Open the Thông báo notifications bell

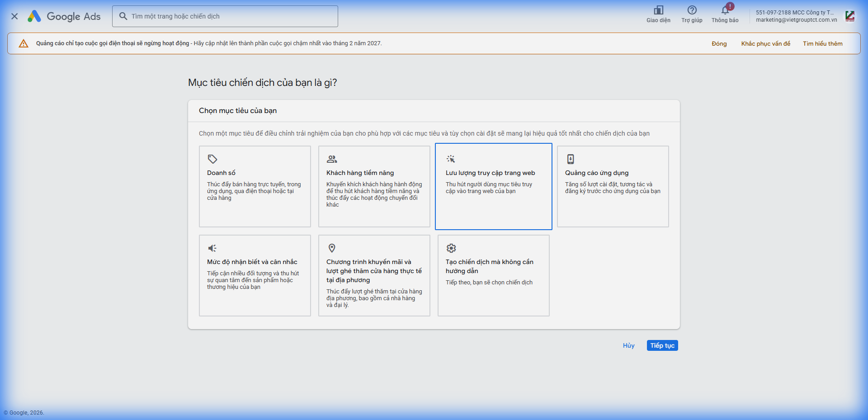(x=725, y=10)
